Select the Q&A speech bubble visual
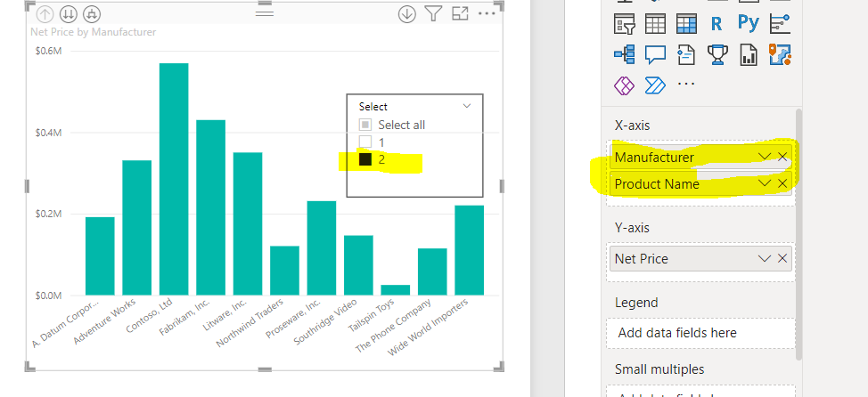Image resolution: width=868 pixels, height=397 pixels. (655, 54)
